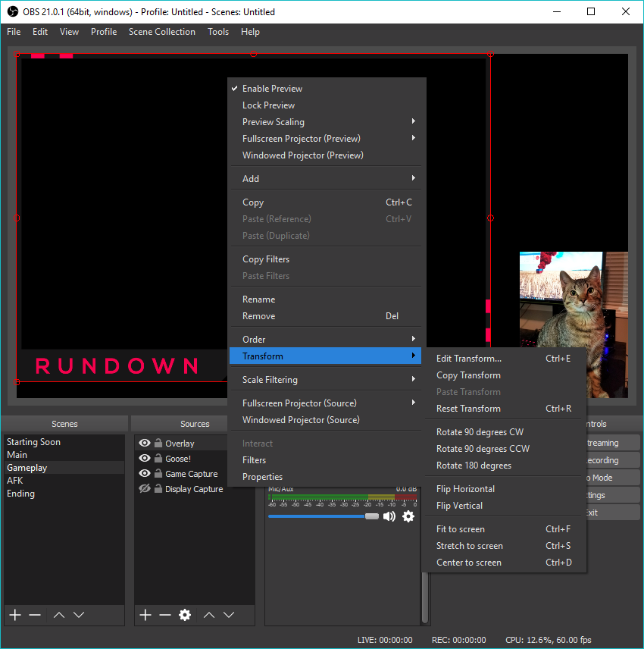Expand the Add submenu
Image resolution: width=644 pixels, height=649 pixels.
point(325,178)
